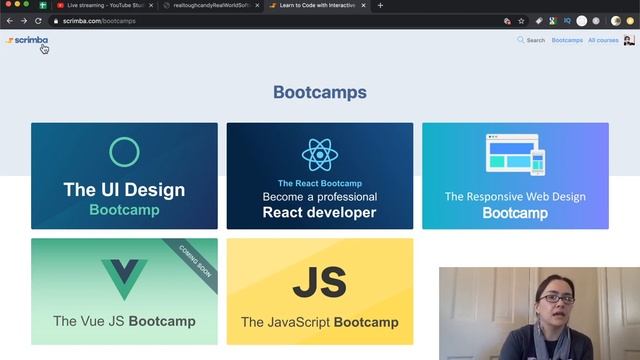Image resolution: width=640 pixels, height=360 pixels.
Task: Click the small gray circle extension icon
Action: tap(596, 21)
